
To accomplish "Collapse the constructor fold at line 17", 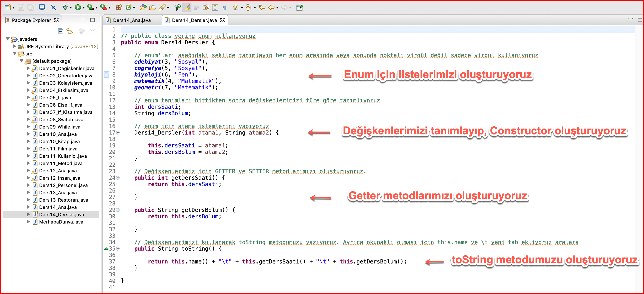I will [x=118, y=133].
